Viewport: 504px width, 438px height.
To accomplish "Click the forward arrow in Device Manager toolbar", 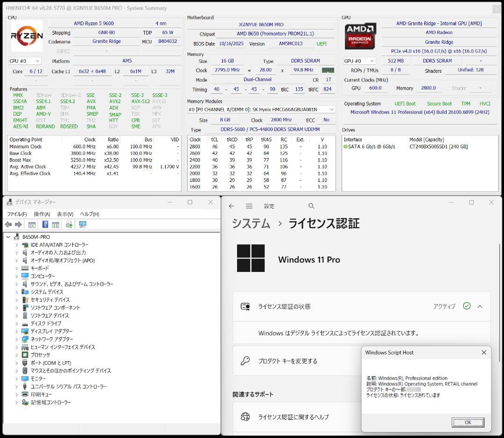I will coord(17,224).
